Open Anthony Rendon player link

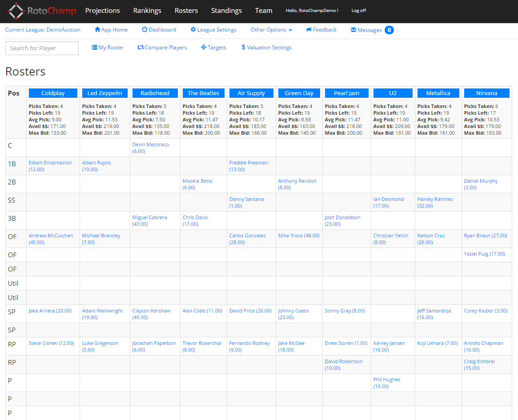pos(297,184)
